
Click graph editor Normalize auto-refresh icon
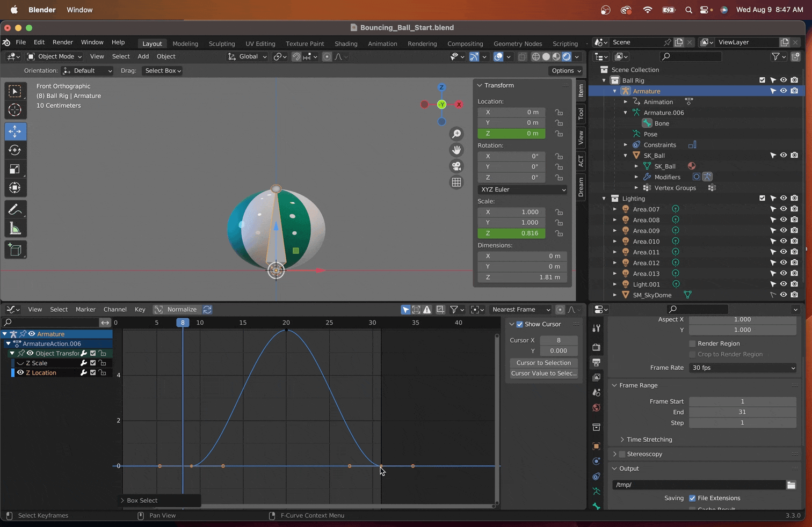pyautogui.click(x=207, y=310)
